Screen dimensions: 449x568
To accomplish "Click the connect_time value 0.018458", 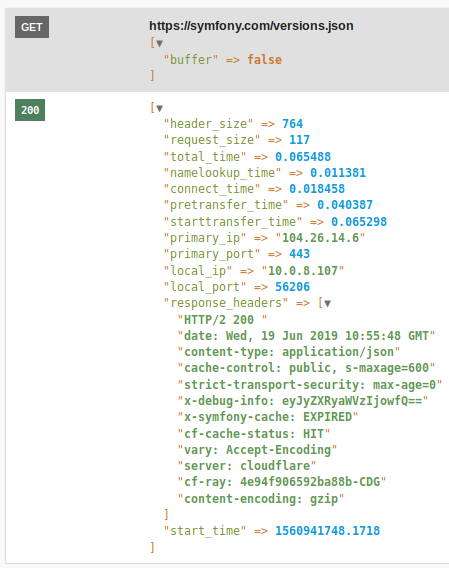I will pyautogui.click(x=317, y=189).
